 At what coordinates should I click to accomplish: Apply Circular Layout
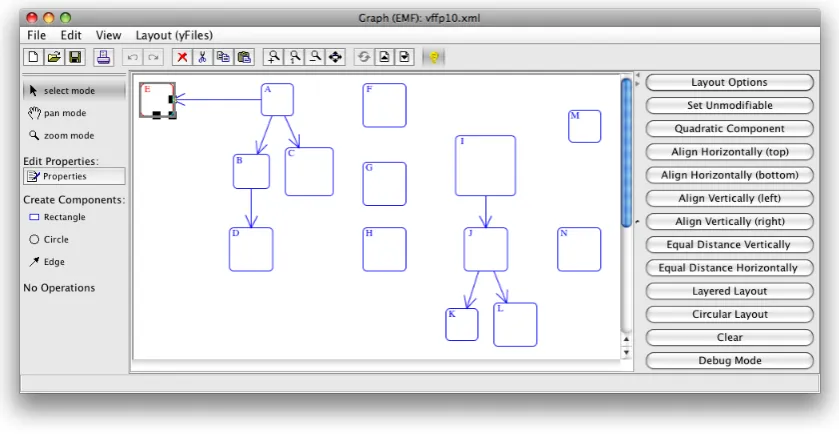point(729,314)
